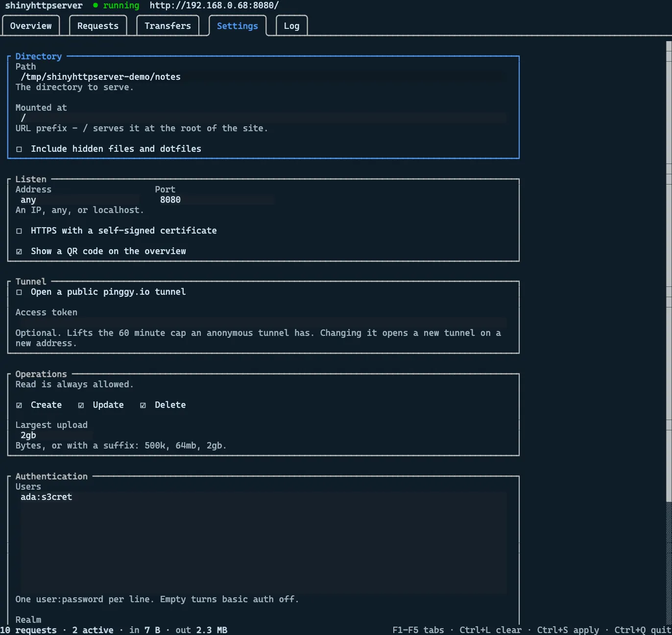This screenshot has width=672, height=635.
Task: Switch to the Overview tab
Action: [31, 26]
